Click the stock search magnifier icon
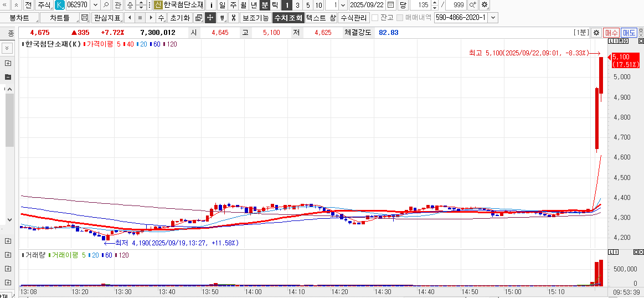 [106, 5]
